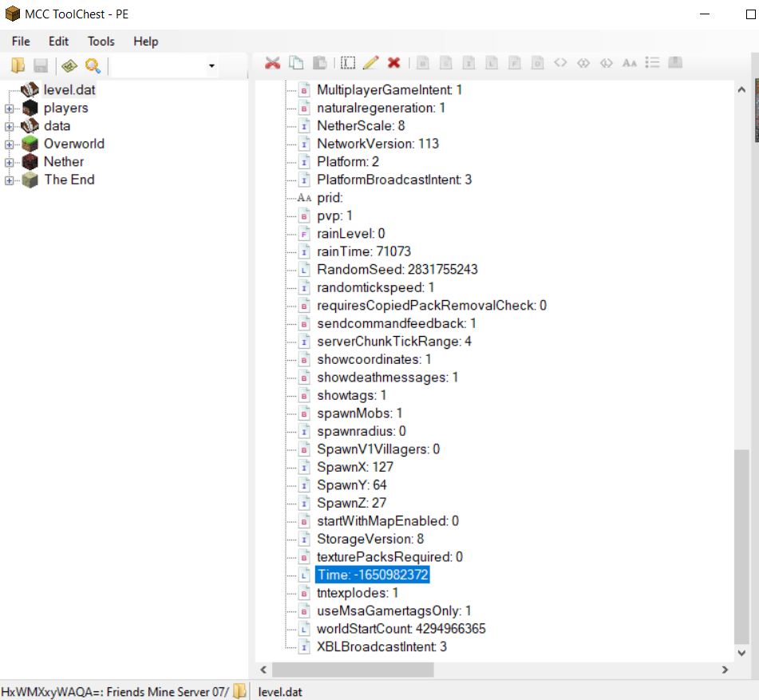Click the Add Long Array tag icon
This screenshot has height=700, width=759.
click(x=606, y=62)
